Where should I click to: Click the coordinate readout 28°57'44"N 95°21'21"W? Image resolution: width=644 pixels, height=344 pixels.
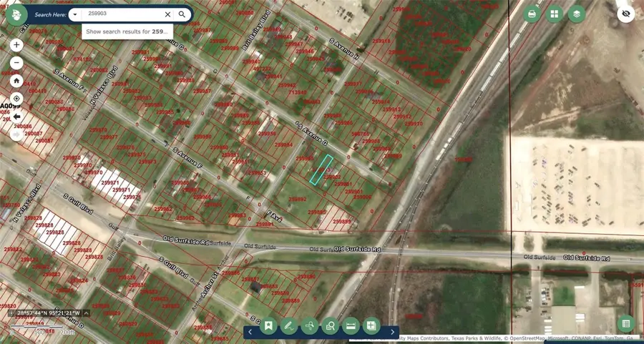coord(49,313)
